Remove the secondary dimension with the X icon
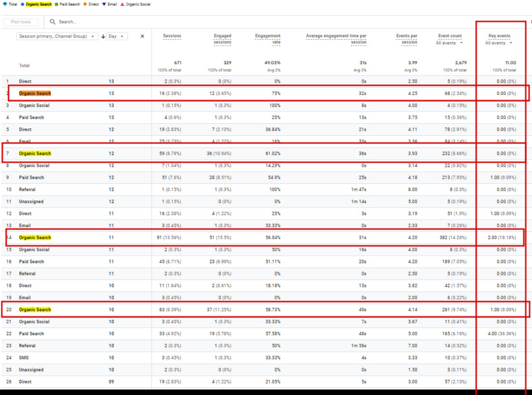 click(142, 36)
